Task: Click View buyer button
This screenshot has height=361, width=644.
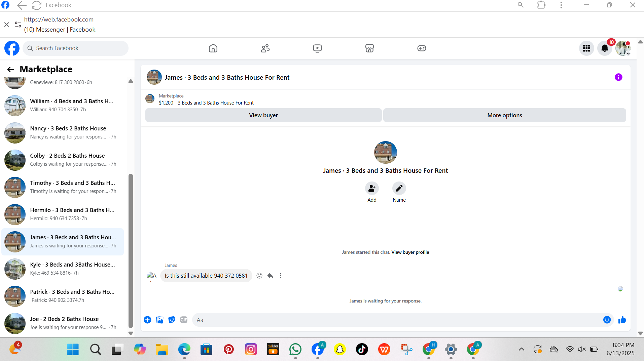Action: tap(263, 115)
